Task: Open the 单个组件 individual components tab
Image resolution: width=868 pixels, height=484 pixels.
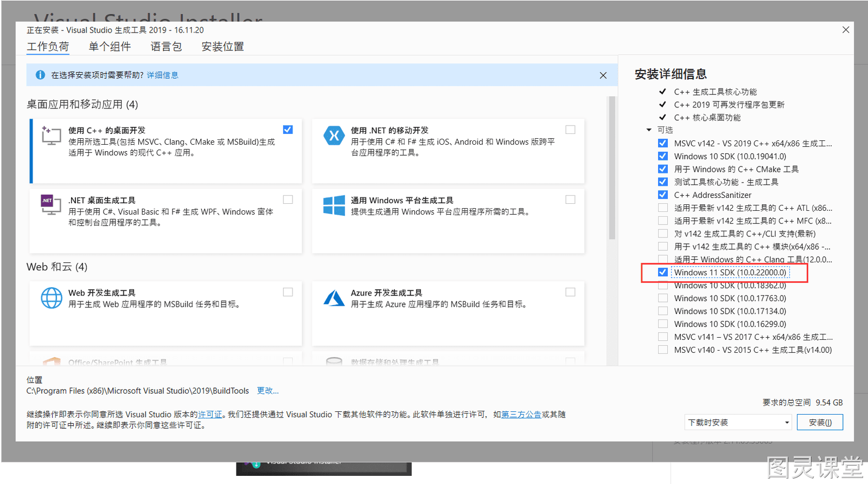Action: (x=110, y=47)
